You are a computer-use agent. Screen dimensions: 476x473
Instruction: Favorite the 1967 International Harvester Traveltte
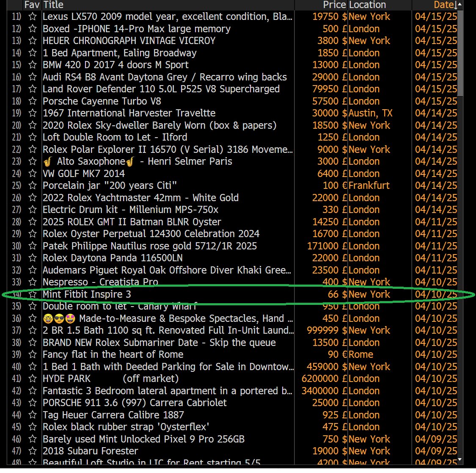tap(33, 113)
